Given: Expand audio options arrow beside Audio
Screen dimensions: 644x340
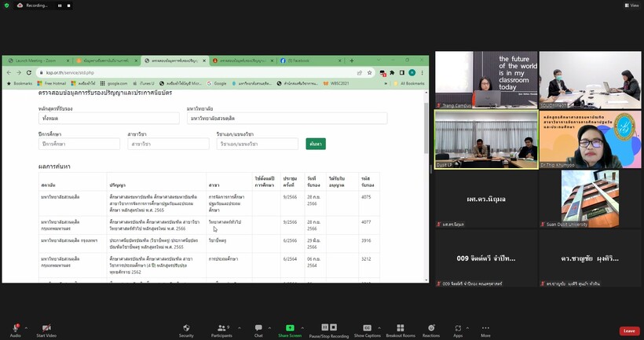Looking at the screenshot, I should click(x=26, y=328).
